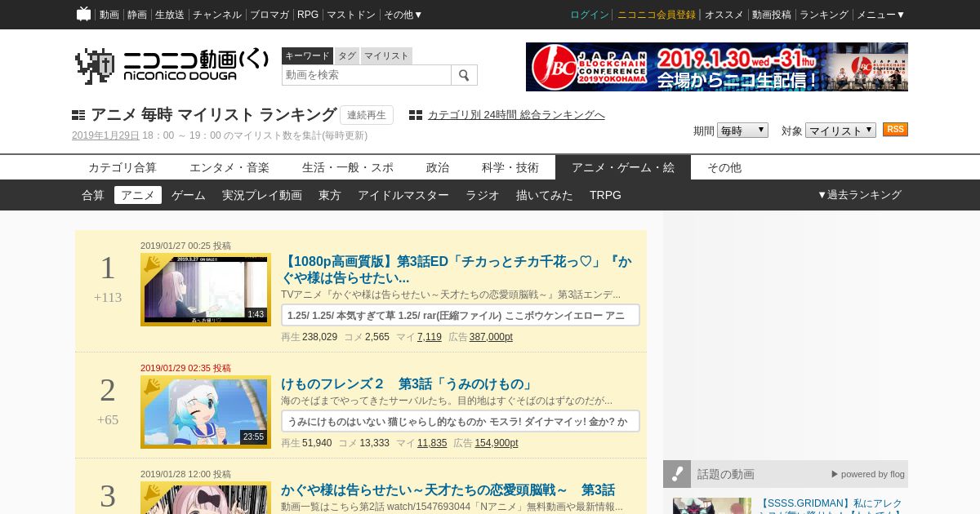The width and height of the screenshot is (980, 514).
Task: Open the マストドン link in top bar
Action: [x=351, y=15]
